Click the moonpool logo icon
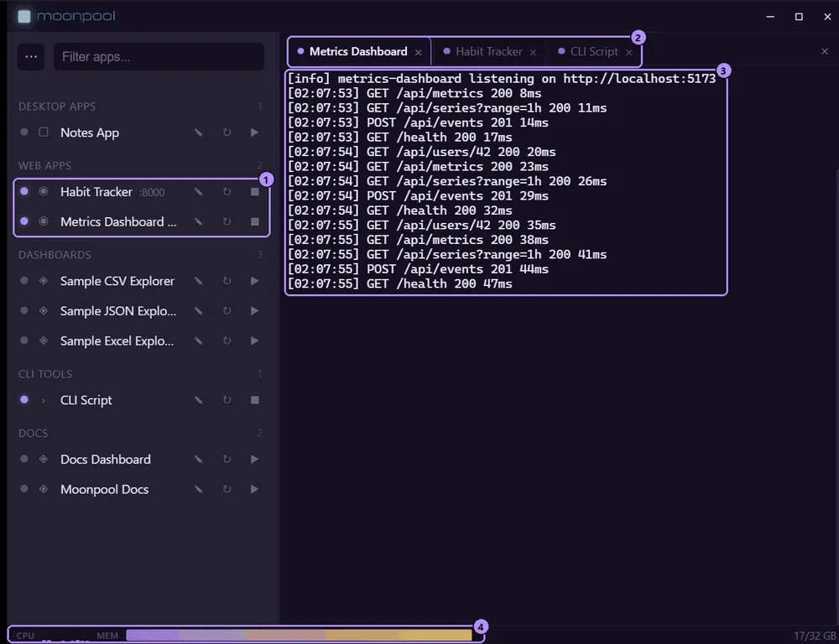The width and height of the screenshot is (839, 644). tap(24, 17)
